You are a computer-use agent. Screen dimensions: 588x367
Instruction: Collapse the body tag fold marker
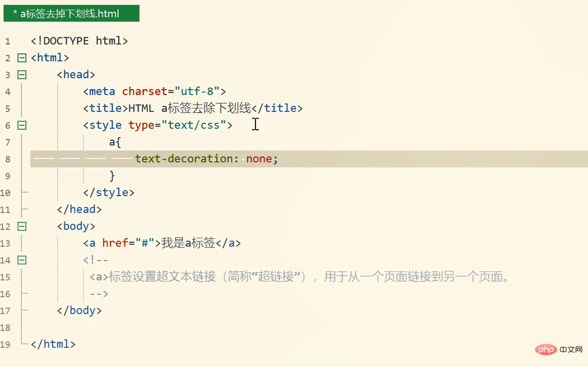[22, 227]
